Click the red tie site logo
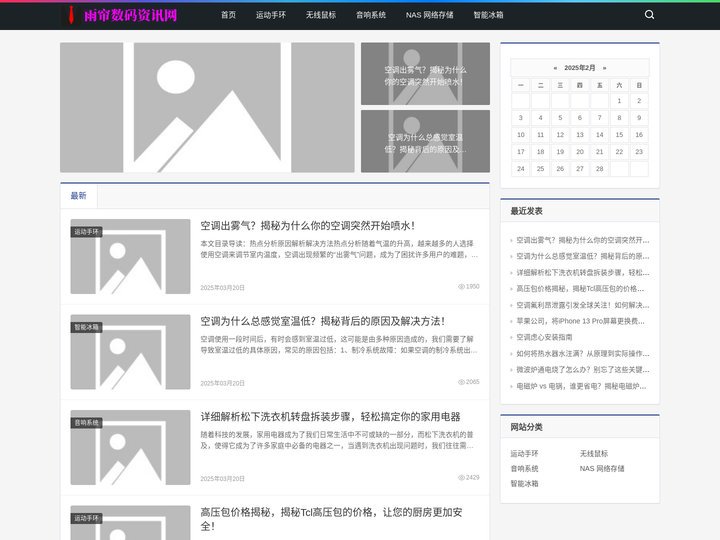 pyautogui.click(x=71, y=15)
